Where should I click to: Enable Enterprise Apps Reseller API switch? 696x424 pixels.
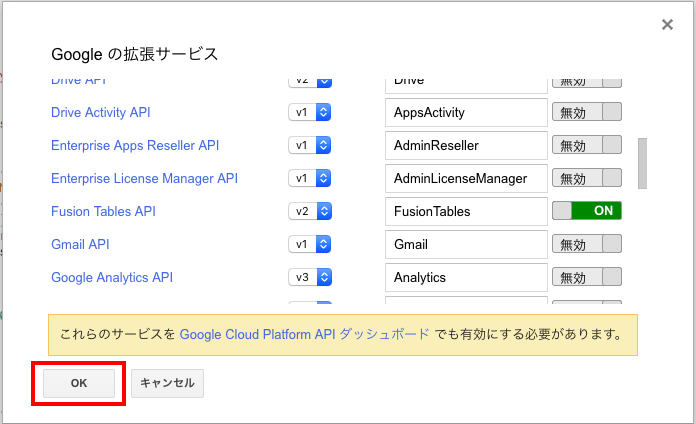click(x=587, y=146)
